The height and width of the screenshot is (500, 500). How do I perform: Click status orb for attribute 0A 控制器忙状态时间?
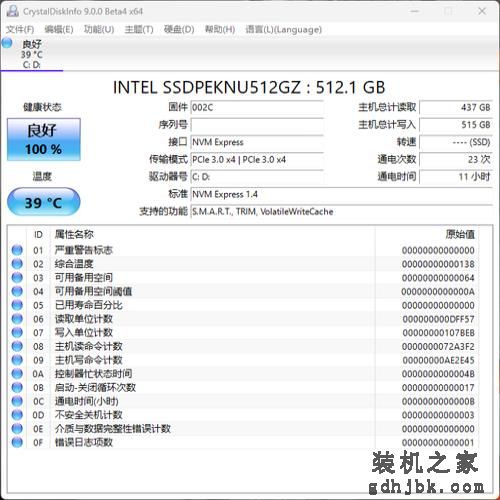pos(17,374)
